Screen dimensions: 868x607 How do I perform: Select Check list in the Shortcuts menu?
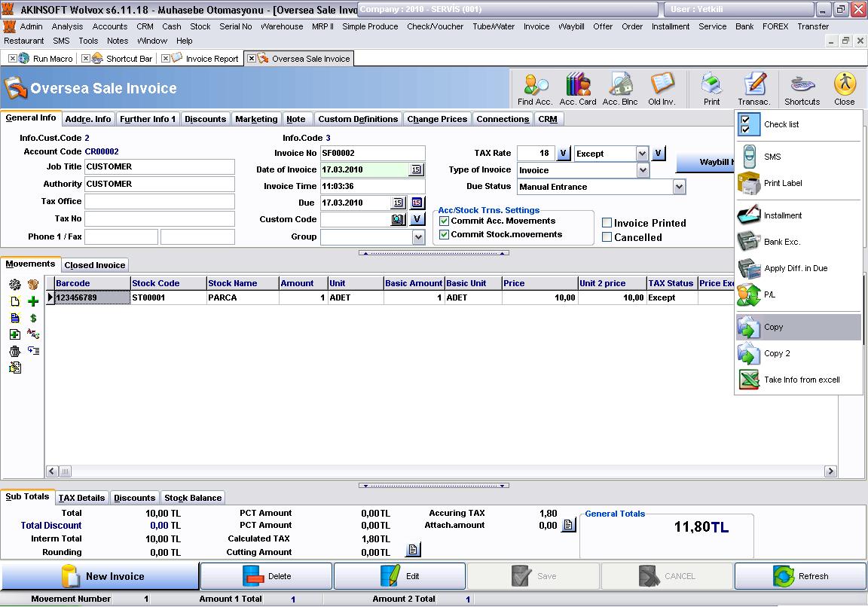(799, 124)
